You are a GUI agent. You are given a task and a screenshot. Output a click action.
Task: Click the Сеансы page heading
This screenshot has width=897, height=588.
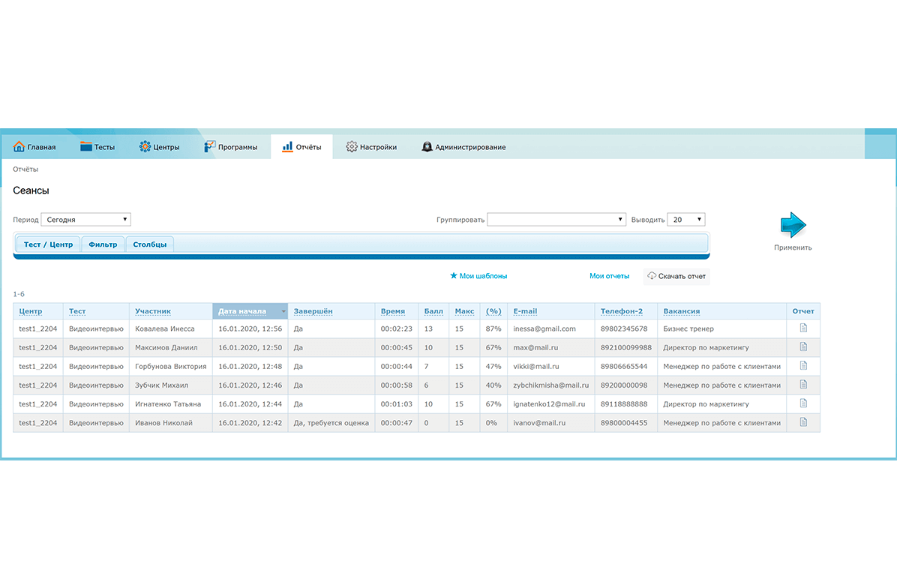(31, 190)
